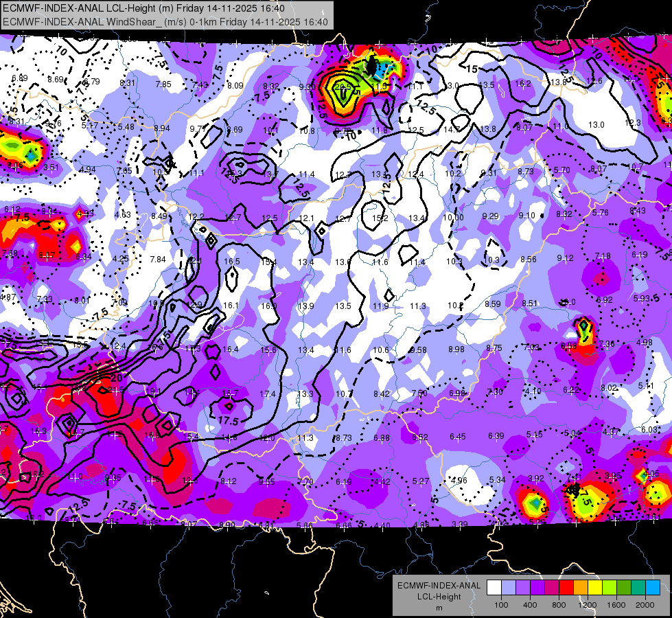This screenshot has height=618, width=672.
Task: Click the magenta legend color swatch
Action: pyautogui.click(x=552, y=588)
